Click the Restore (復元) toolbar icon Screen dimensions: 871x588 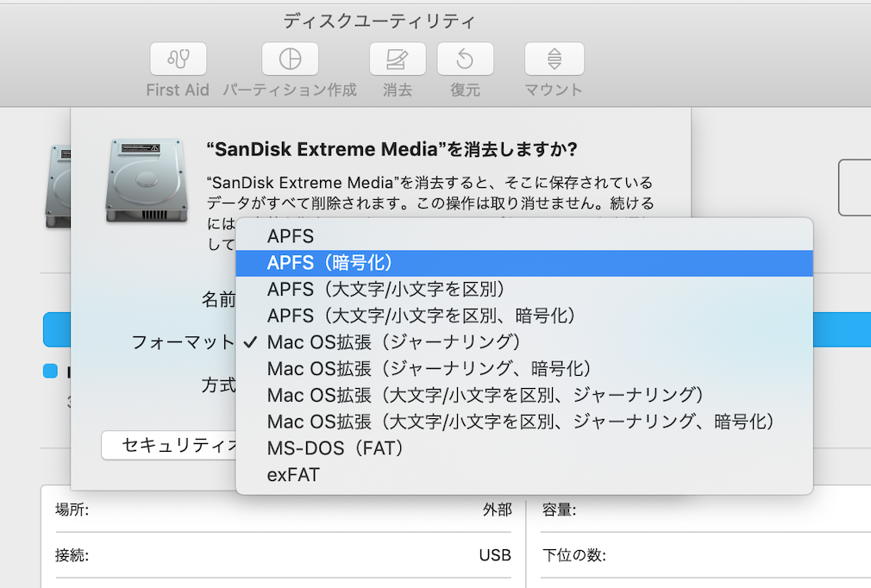pos(465,59)
